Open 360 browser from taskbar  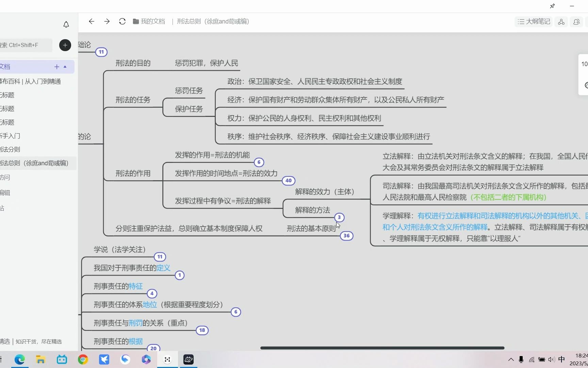click(83, 359)
